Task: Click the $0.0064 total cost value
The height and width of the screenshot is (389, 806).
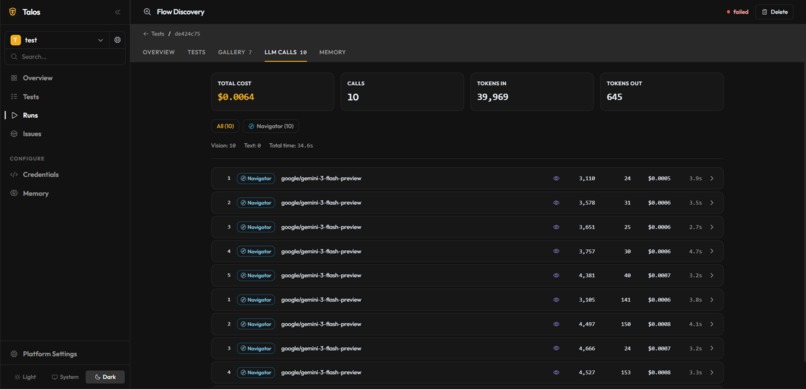Action: [x=236, y=97]
